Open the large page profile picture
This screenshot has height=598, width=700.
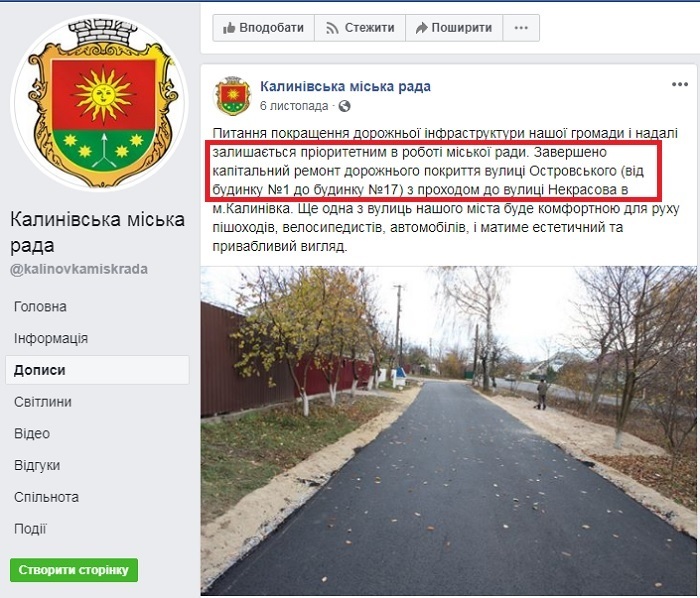(x=100, y=102)
